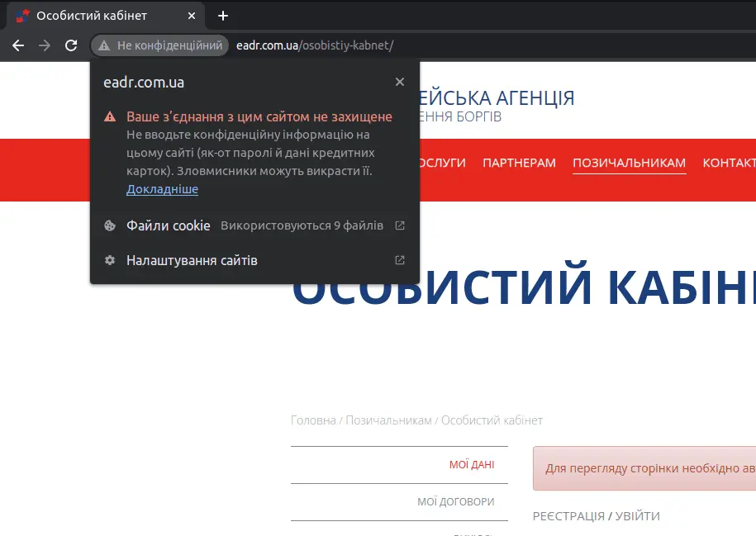The width and height of the screenshot is (756, 536).
Task: Click the cookie icon in popup
Action: tap(109, 225)
